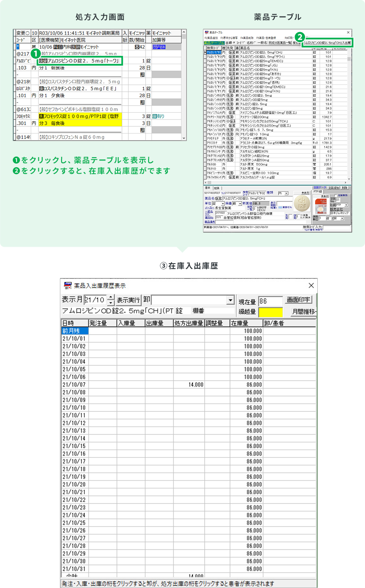The image size is (365, 588).
Task: Click the ロスバスタチンOD錠2.5mg「EE」line
Action: tap(80, 88)
